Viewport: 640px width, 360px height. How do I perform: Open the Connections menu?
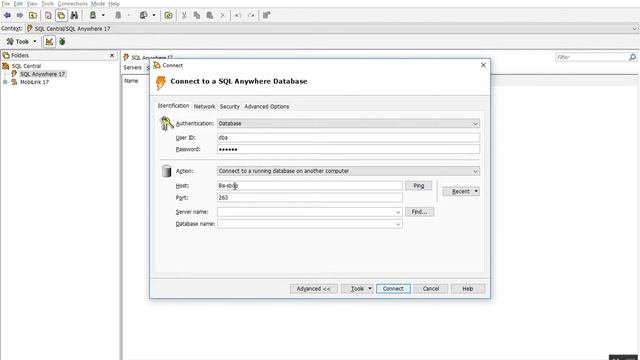pos(72,4)
